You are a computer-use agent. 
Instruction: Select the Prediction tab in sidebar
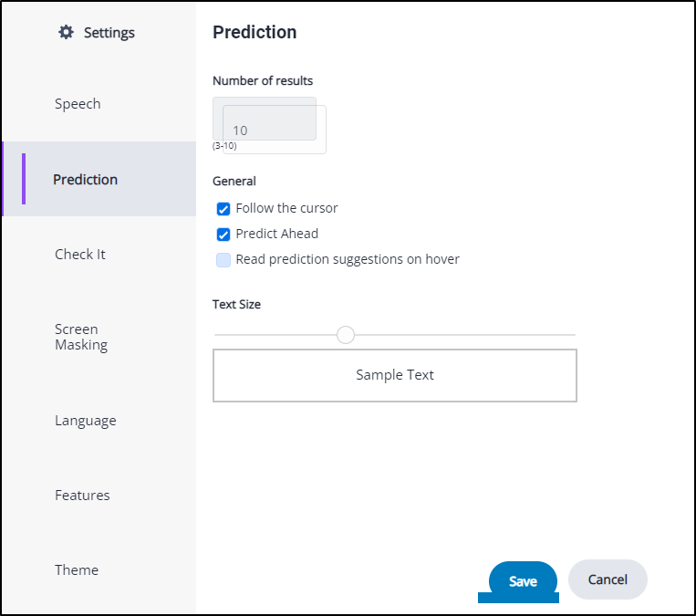85,180
